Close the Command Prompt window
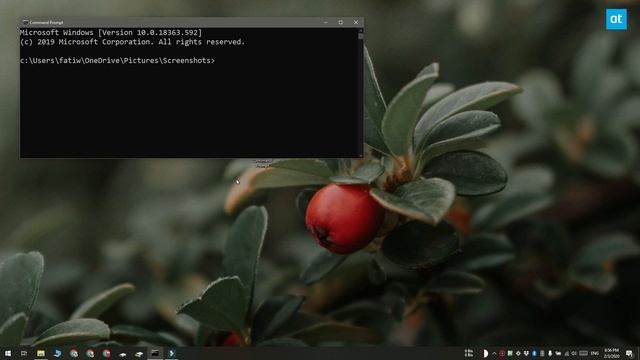Image resolution: width=640 pixels, height=360 pixels. click(356, 22)
